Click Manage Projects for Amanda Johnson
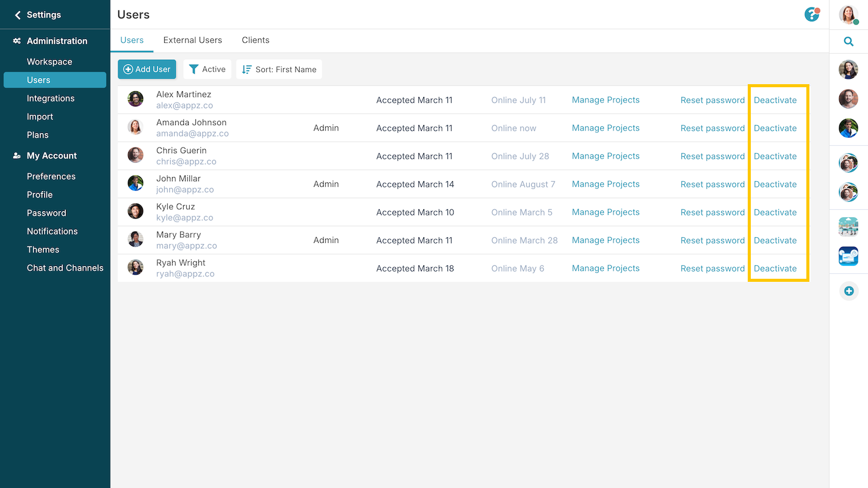Viewport: 868px width, 488px height. [606, 128]
